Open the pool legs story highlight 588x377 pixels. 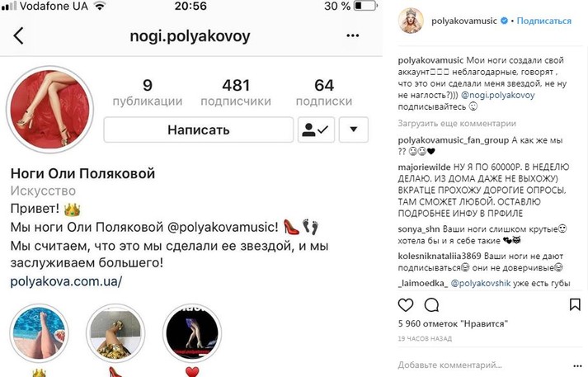point(39,333)
